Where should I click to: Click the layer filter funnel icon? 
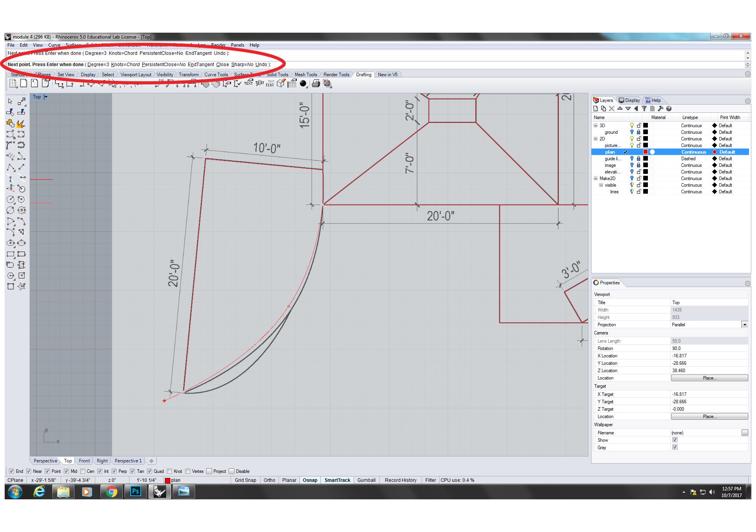click(x=644, y=108)
